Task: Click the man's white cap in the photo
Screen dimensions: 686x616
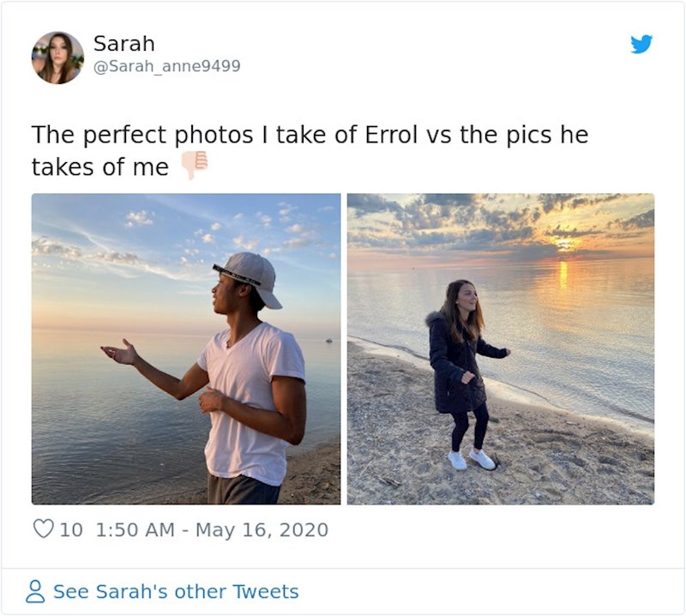Action: [251, 275]
